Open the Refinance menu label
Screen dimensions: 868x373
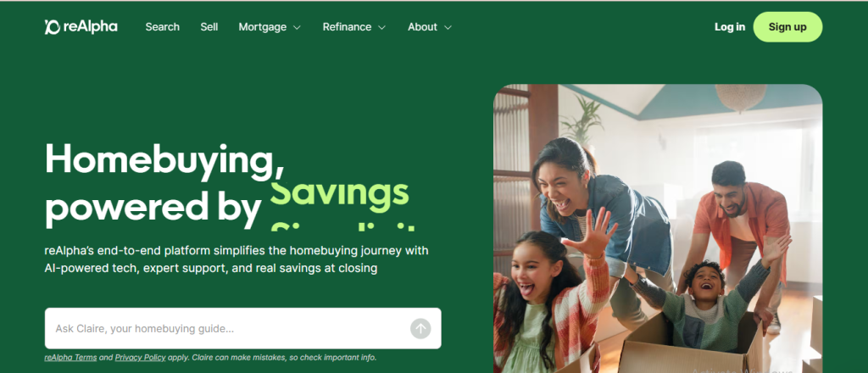pos(347,26)
